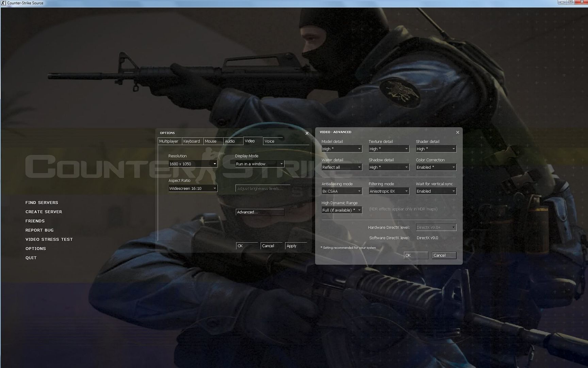
Task: Select Create Server from main menu
Action: click(44, 212)
